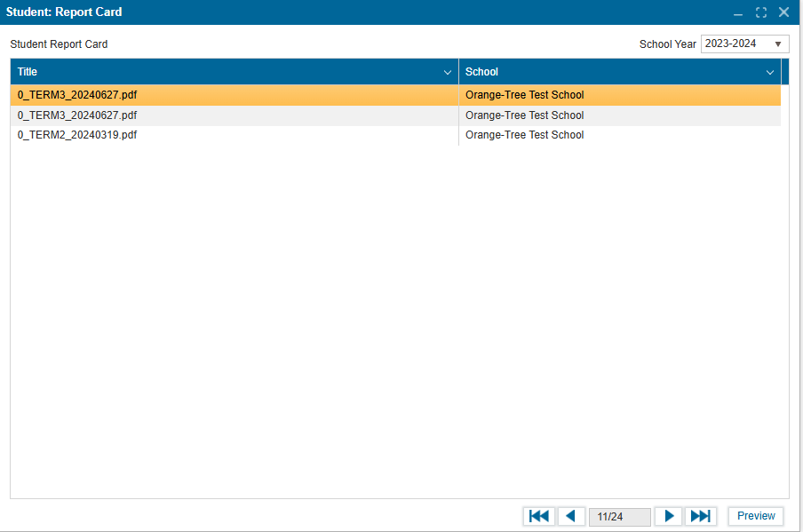Jump to the first record page
Image resolution: width=803 pixels, height=532 pixels.
[x=538, y=516]
